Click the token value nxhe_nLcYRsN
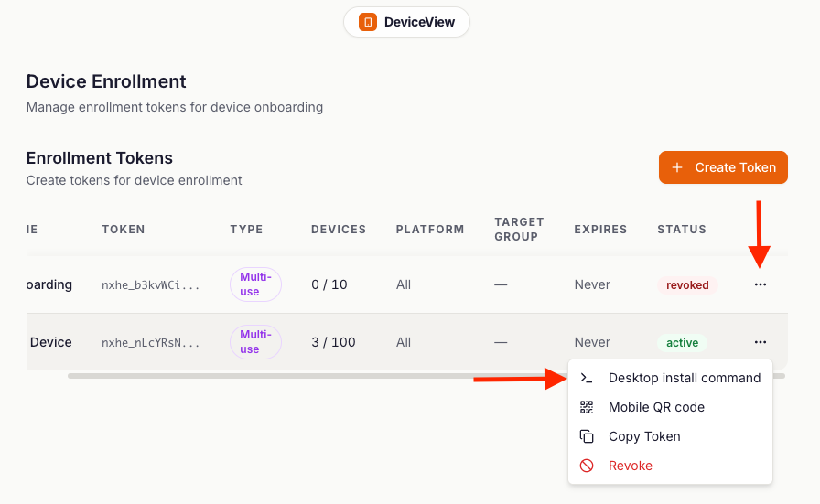 pos(150,343)
